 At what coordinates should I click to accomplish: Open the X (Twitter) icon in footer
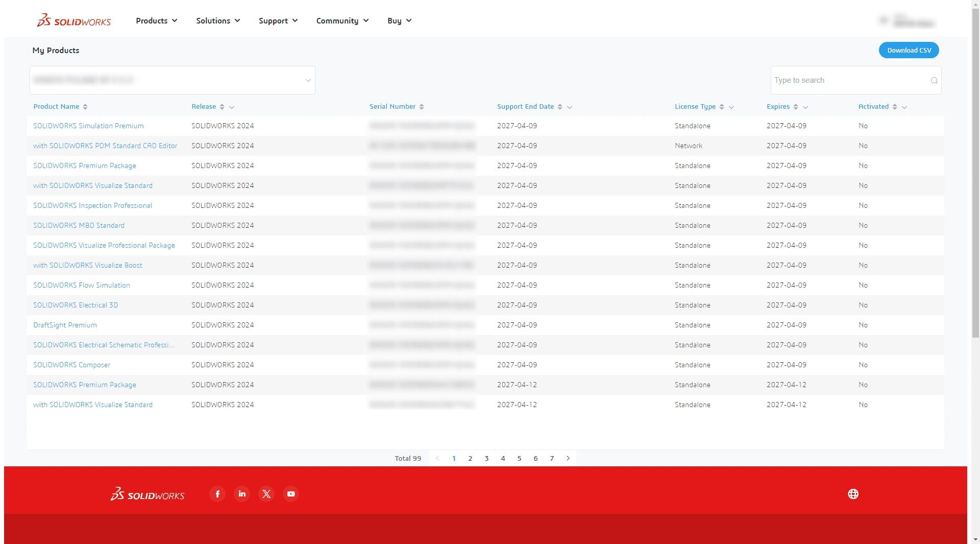[x=266, y=494]
